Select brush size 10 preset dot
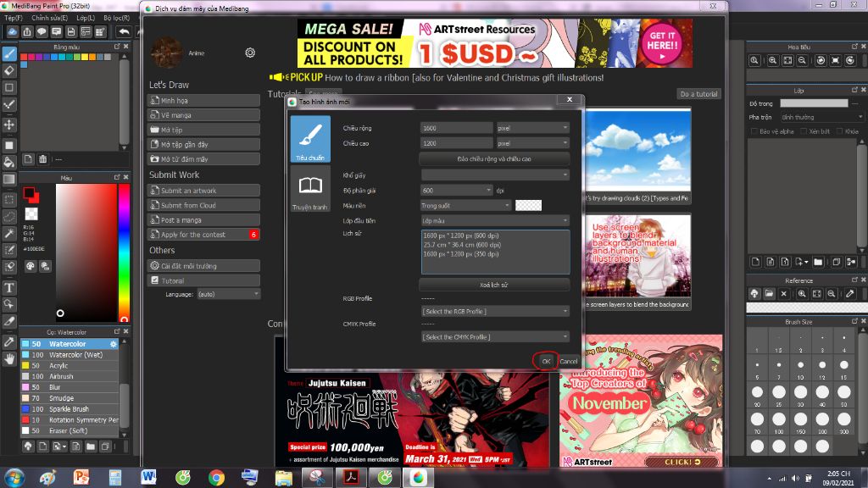 800,365
